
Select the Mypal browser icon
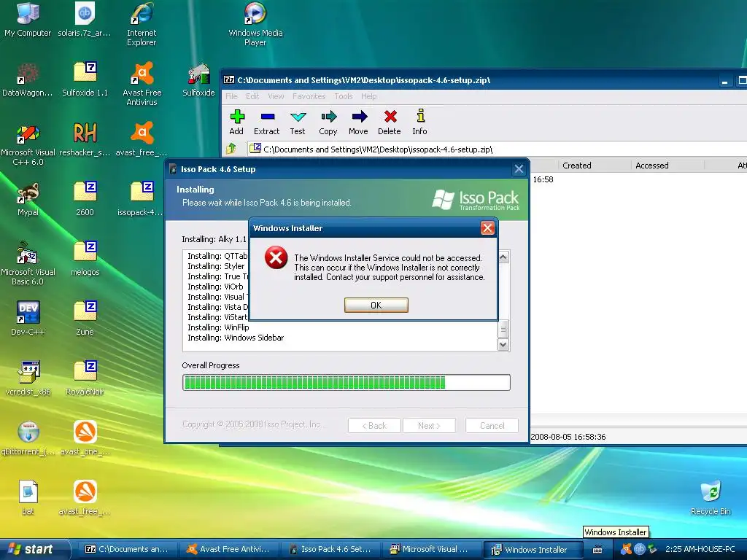point(28,199)
